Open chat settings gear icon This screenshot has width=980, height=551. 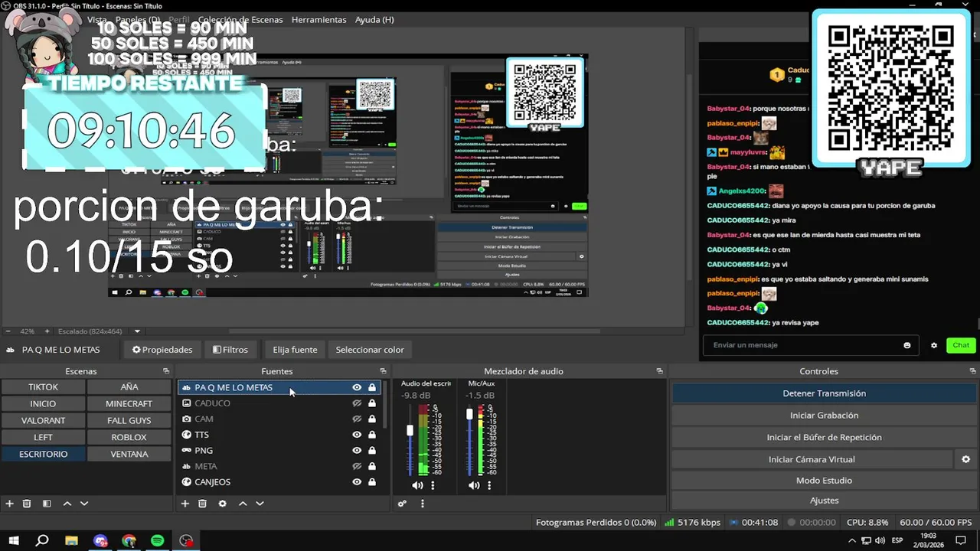[x=934, y=345]
